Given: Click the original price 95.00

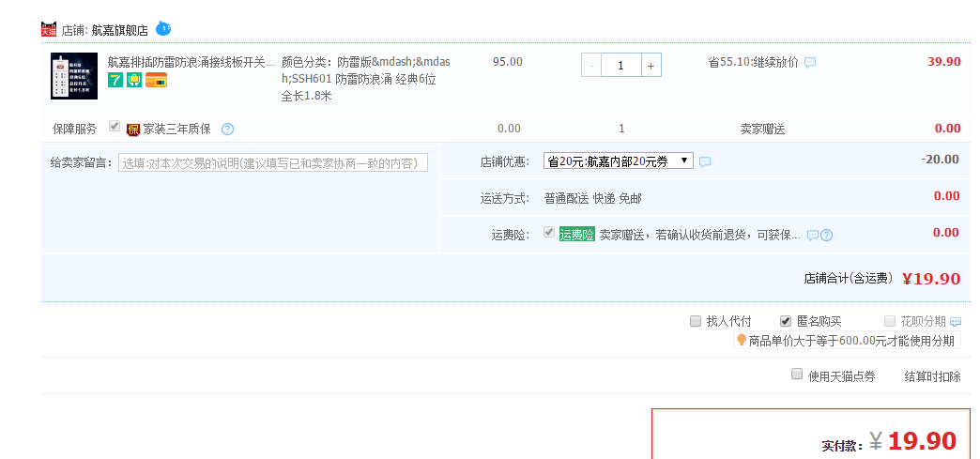Looking at the screenshot, I should tap(508, 62).
